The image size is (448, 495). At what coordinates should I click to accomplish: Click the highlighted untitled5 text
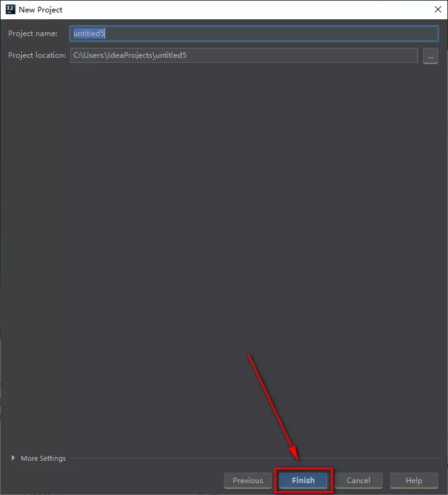pyautogui.click(x=89, y=34)
